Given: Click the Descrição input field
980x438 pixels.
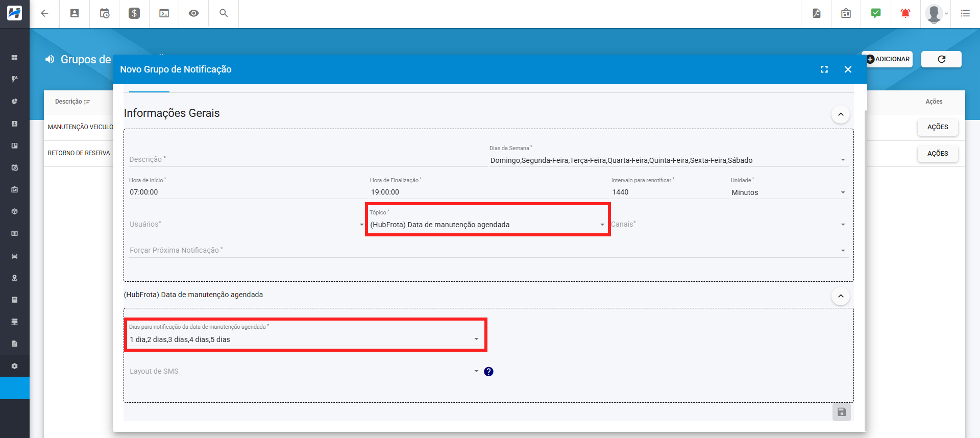Looking at the screenshot, I should click(x=308, y=159).
